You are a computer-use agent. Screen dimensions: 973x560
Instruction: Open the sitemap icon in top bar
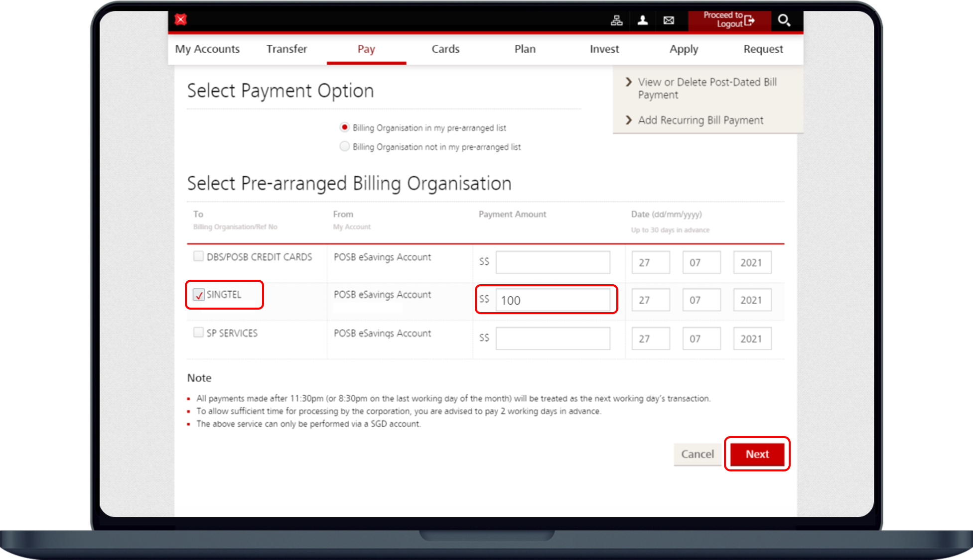[x=616, y=20]
